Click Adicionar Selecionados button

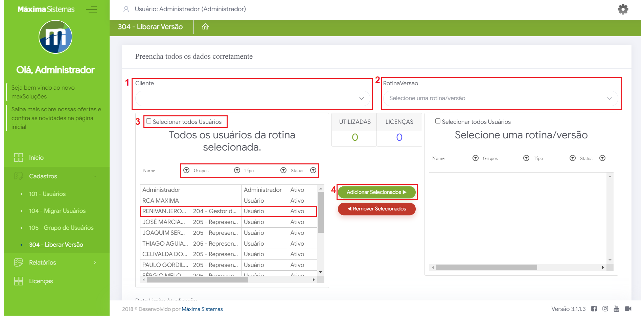[376, 192]
